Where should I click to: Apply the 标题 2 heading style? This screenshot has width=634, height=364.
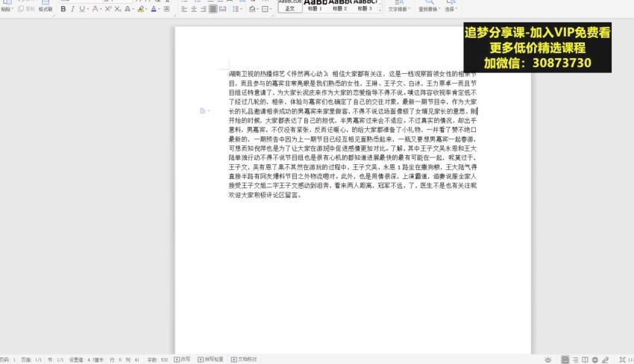click(x=339, y=6)
